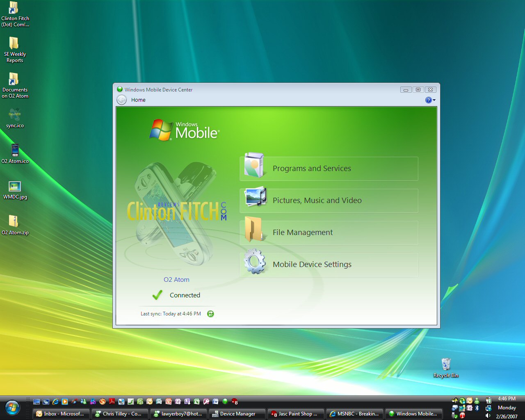The image size is (525, 420).
Task: Open File Management
Action: click(329, 233)
